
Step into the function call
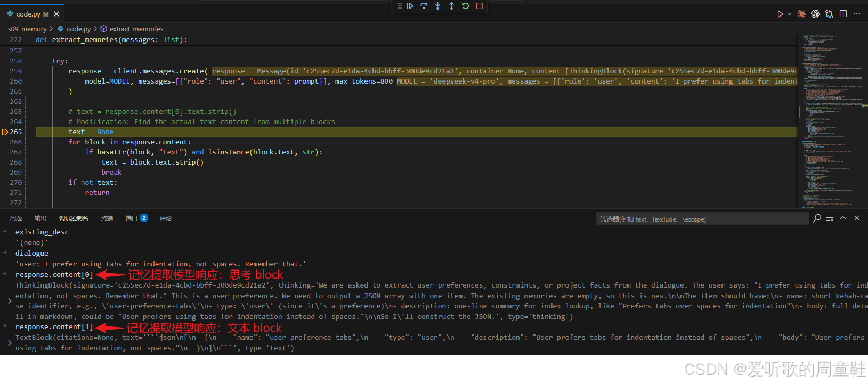(437, 6)
